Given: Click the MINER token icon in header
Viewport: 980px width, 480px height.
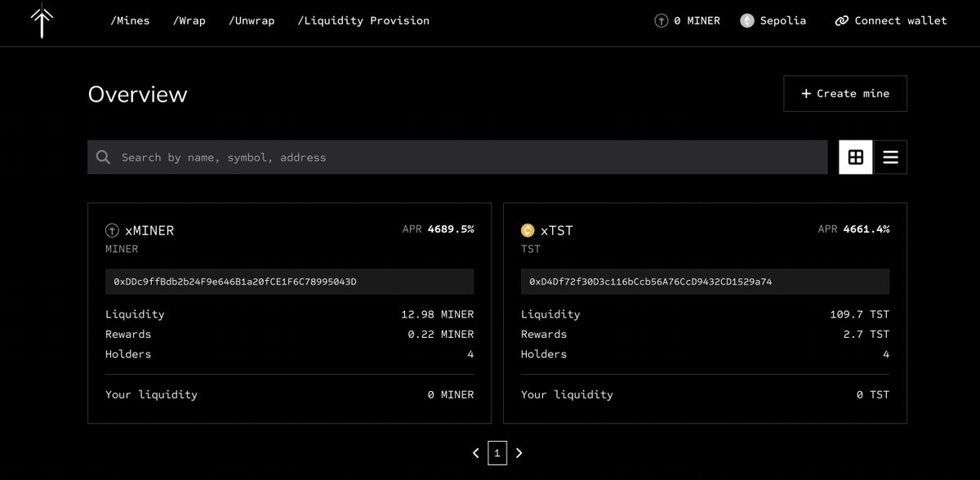Looking at the screenshot, I should click(x=661, y=20).
